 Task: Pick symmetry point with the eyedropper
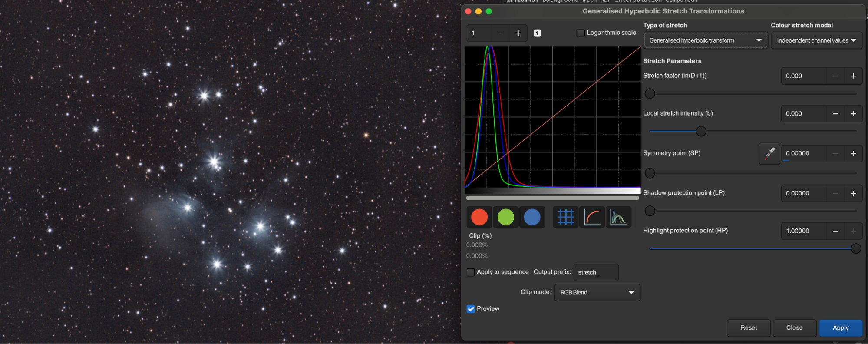769,153
